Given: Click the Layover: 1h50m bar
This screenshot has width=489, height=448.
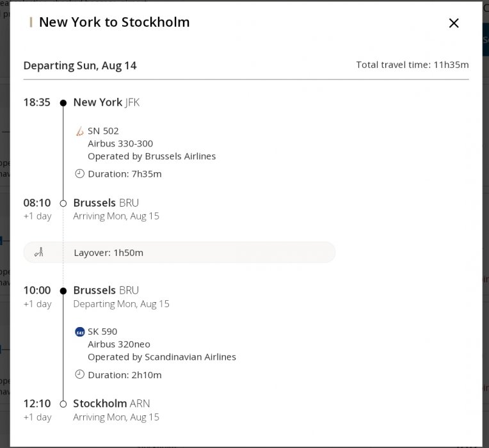Looking at the screenshot, I should tap(179, 252).
